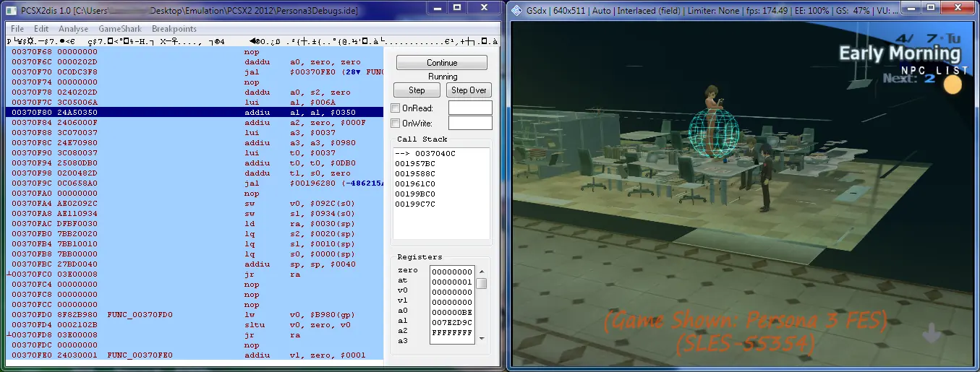The width and height of the screenshot is (980, 372).
Task: Enable the OnRead breakpoint checkbox
Action: click(395, 108)
